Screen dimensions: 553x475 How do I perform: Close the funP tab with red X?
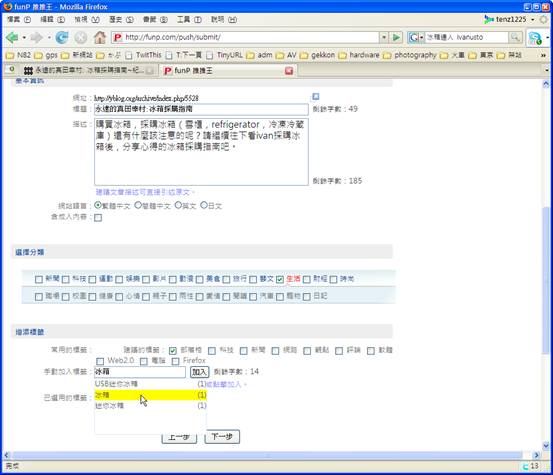(x=289, y=71)
